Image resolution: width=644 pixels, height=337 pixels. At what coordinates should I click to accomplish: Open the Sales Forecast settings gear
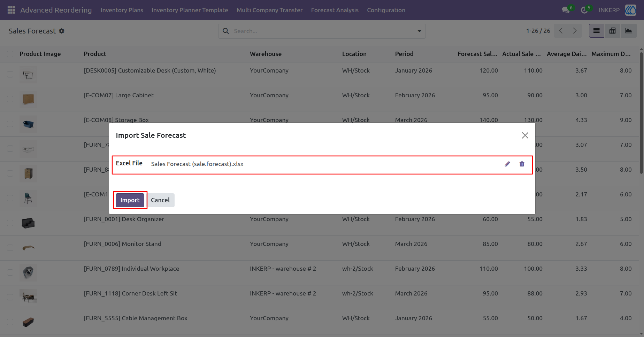tap(62, 31)
